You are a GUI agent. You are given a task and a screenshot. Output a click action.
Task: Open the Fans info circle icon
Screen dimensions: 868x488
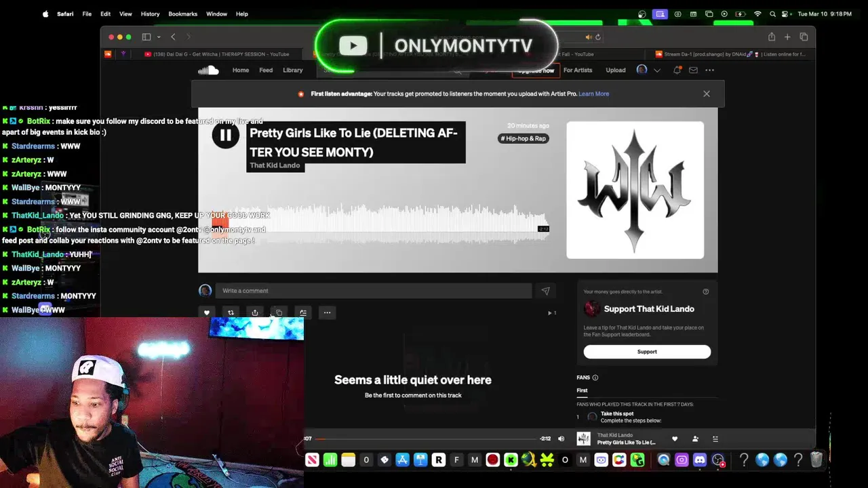595,378
